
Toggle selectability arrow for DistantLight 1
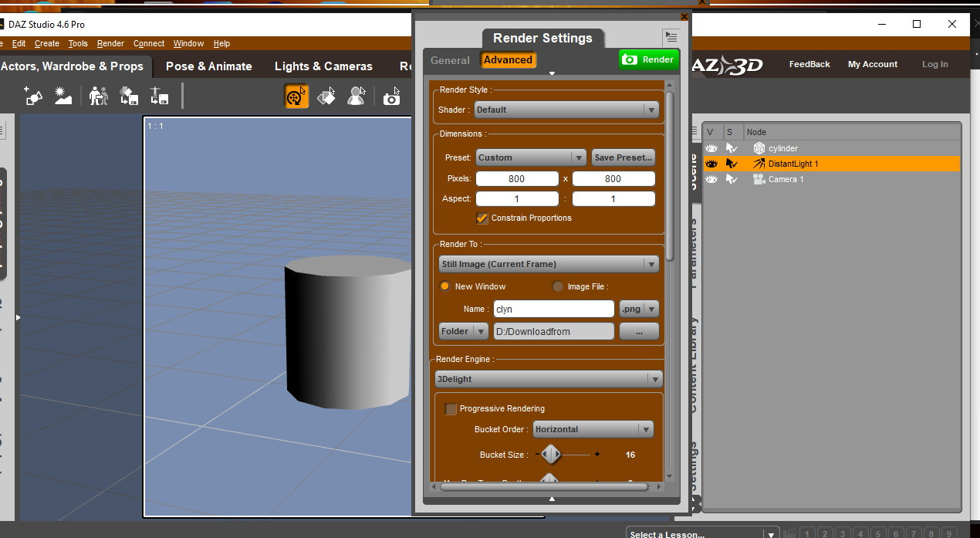tap(732, 164)
